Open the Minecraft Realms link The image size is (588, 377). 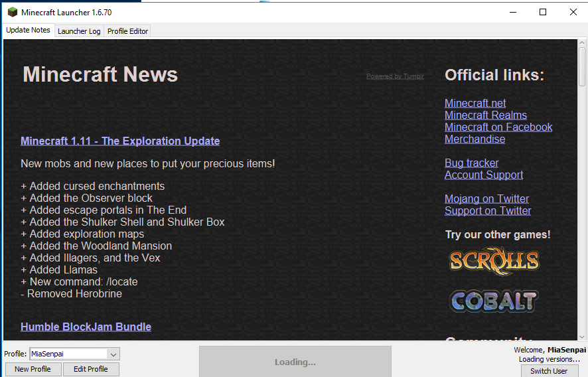coord(486,115)
